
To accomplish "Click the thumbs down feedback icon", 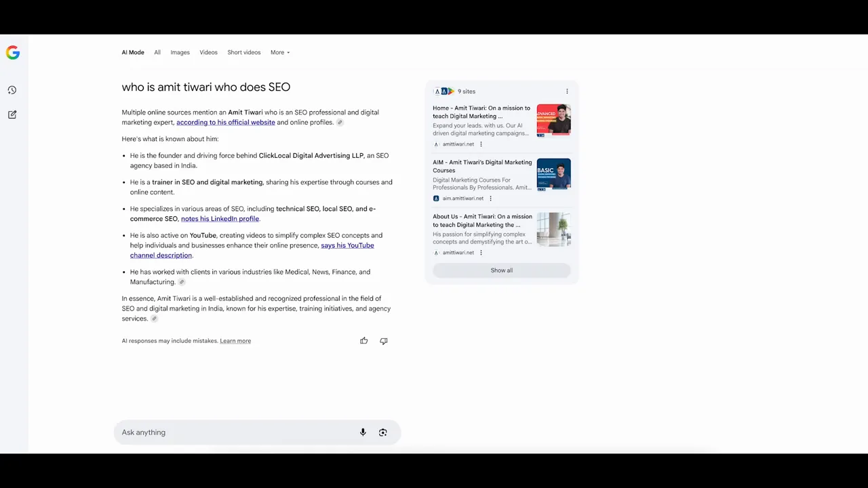I will point(384,341).
